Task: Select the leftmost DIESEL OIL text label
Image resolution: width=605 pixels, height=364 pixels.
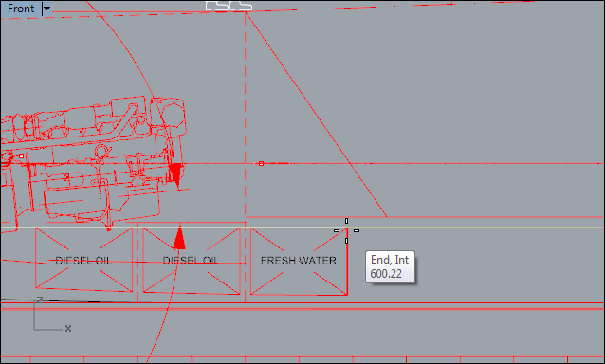Action: tap(83, 261)
